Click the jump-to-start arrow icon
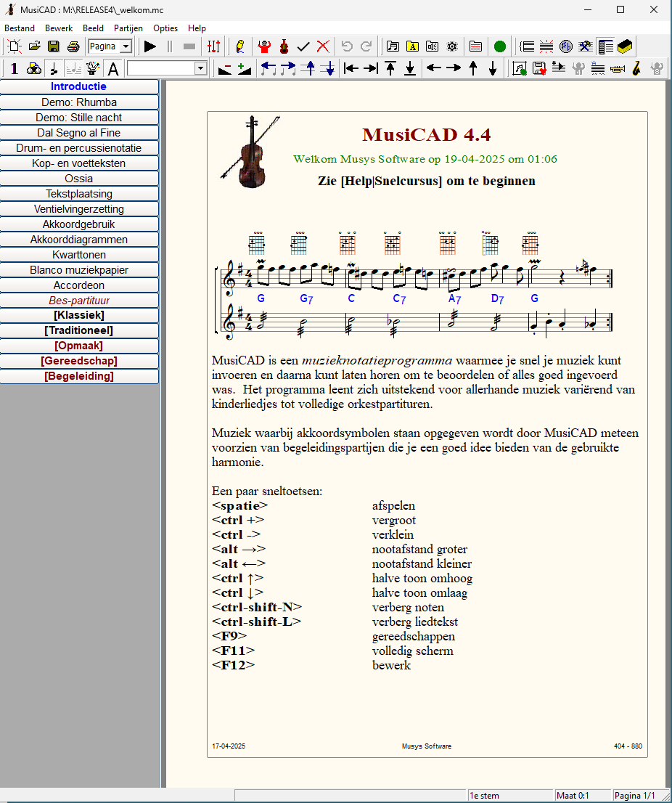The width and height of the screenshot is (672, 803). (351, 68)
